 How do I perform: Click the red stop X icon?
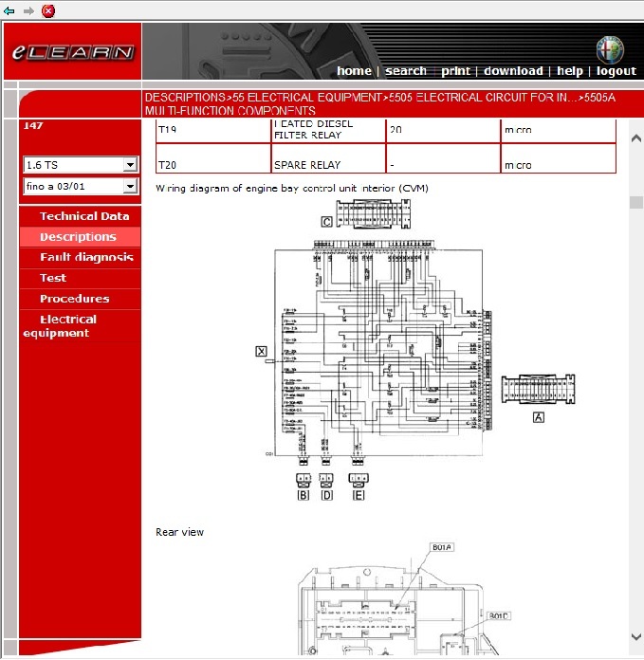tap(48, 11)
